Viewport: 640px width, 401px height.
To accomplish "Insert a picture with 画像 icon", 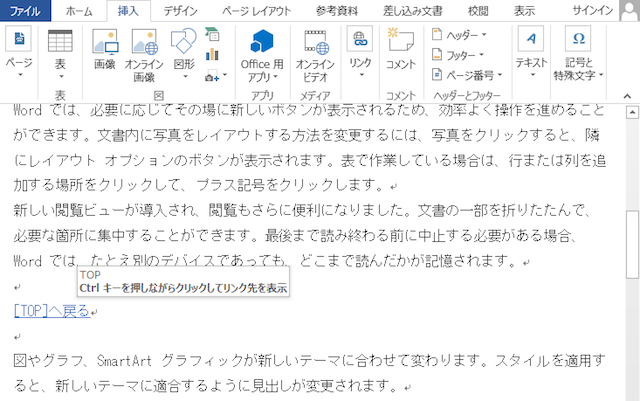I will (105, 41).
